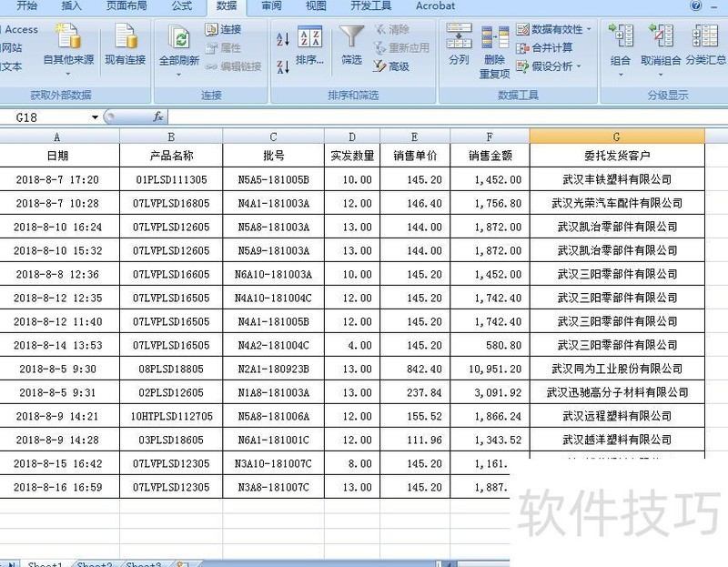Switch to the Formulas (公式) tab

click(x=181, y=5)
